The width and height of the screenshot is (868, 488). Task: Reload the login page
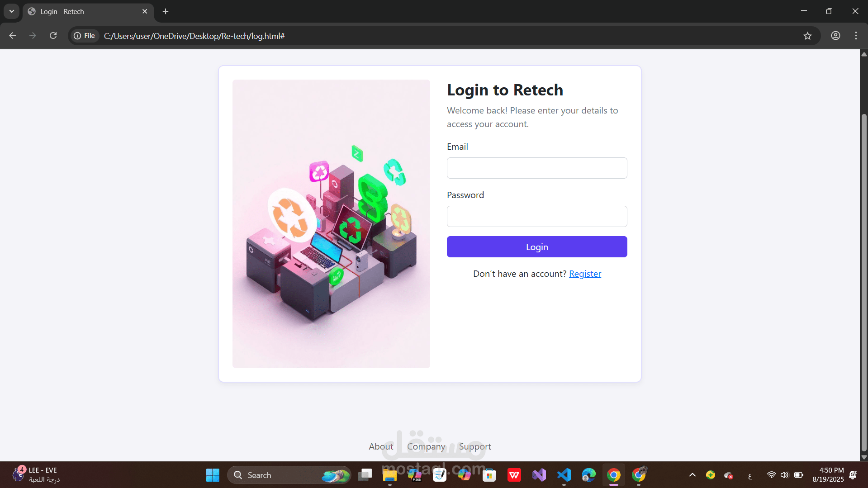coord(53,36)
